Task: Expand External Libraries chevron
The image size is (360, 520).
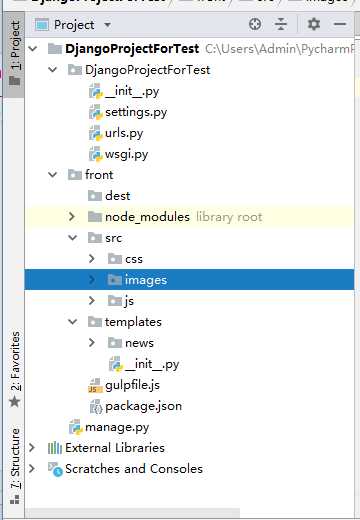Action: coord(32,448)
